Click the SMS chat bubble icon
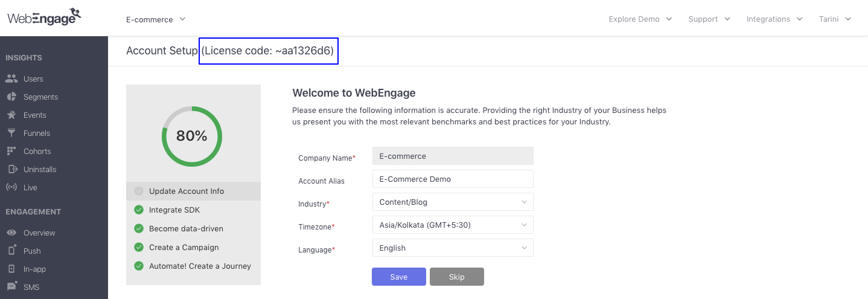The width and height of the screenshot is (868, 299). pos(11,286)
